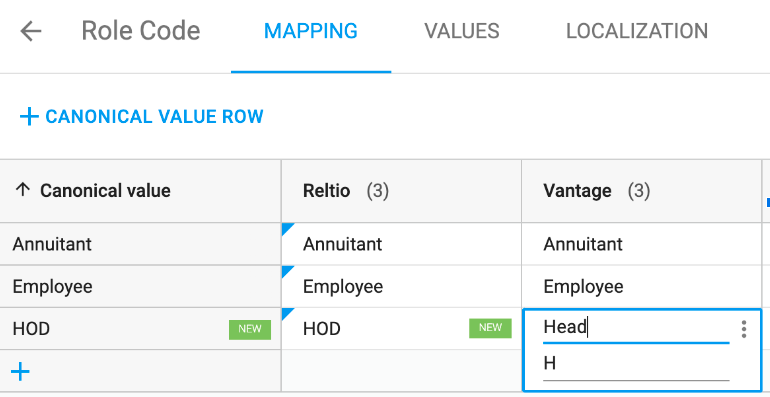Click the Canonical value column header
The width and height of the screenshot is (770, 397).
pos(140,191)
